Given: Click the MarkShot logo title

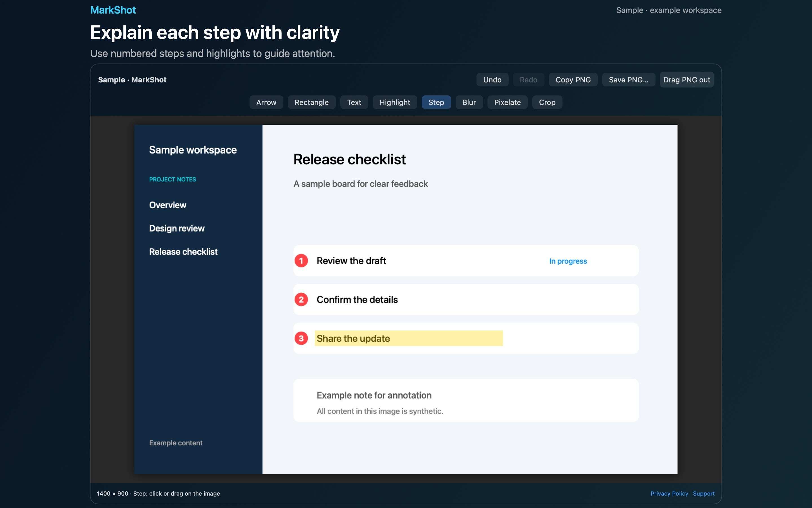Looking at the screenshot, I should point(113,10).
